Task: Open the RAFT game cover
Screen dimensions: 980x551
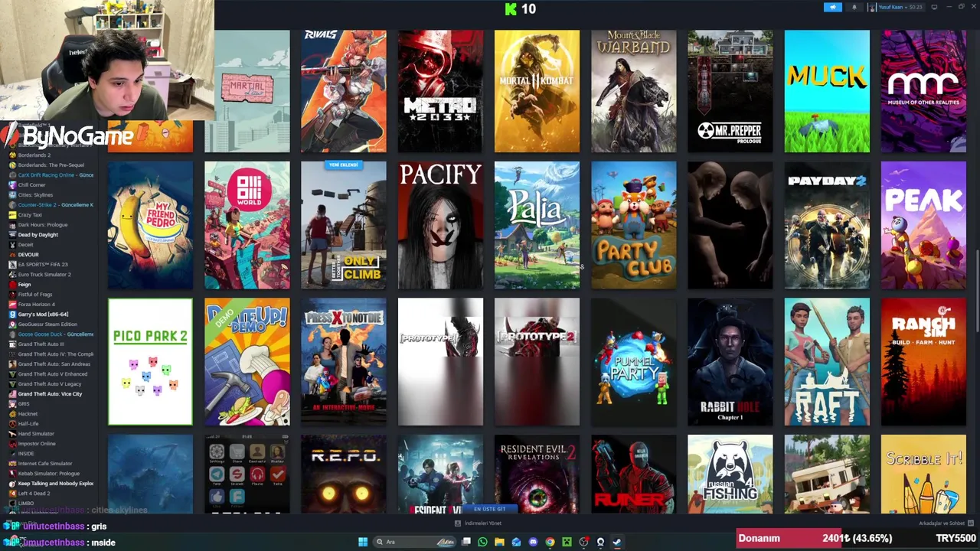Action: [827, 362]
